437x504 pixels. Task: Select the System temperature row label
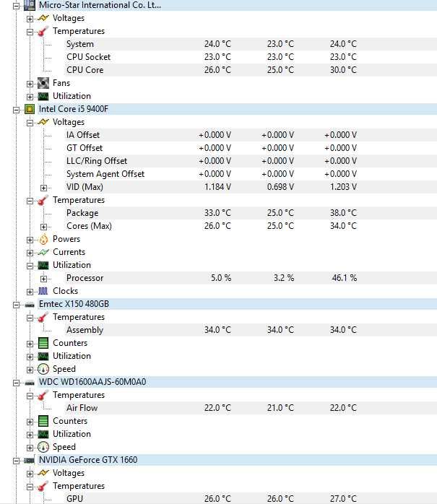point(80,44)
